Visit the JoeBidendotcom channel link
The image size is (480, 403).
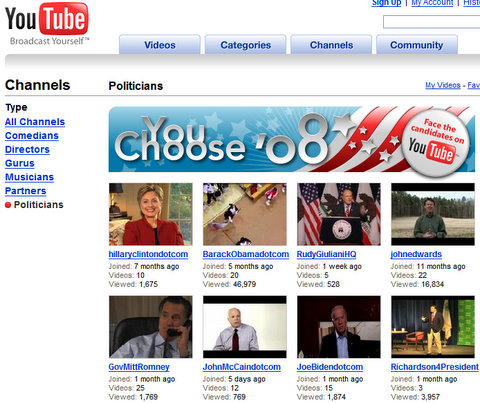(330, 367)
